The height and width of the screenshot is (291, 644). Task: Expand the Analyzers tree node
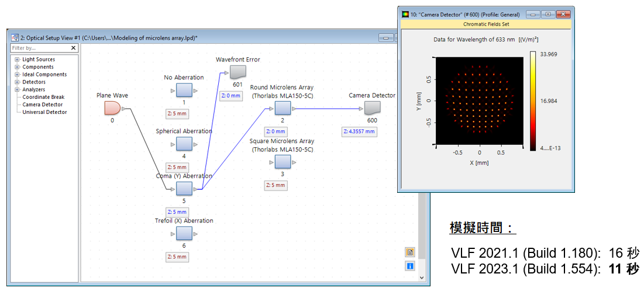pos(17,89)
